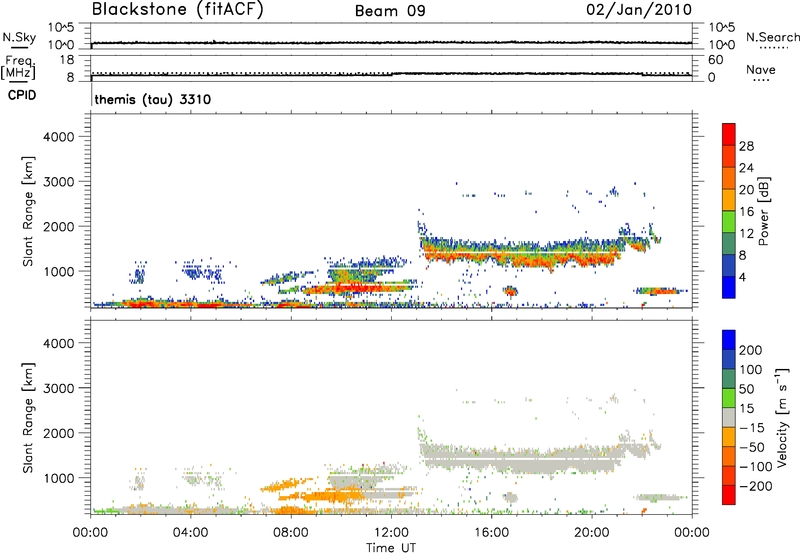Viewport: 800px width, 554px height.
Task: Click the "04:00" time axis label
Action: pos(190,533)
